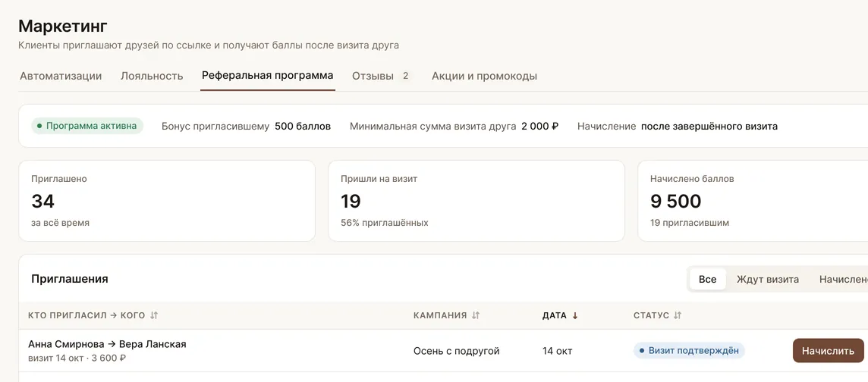Show the Все invitations filter

coord(707,279)
